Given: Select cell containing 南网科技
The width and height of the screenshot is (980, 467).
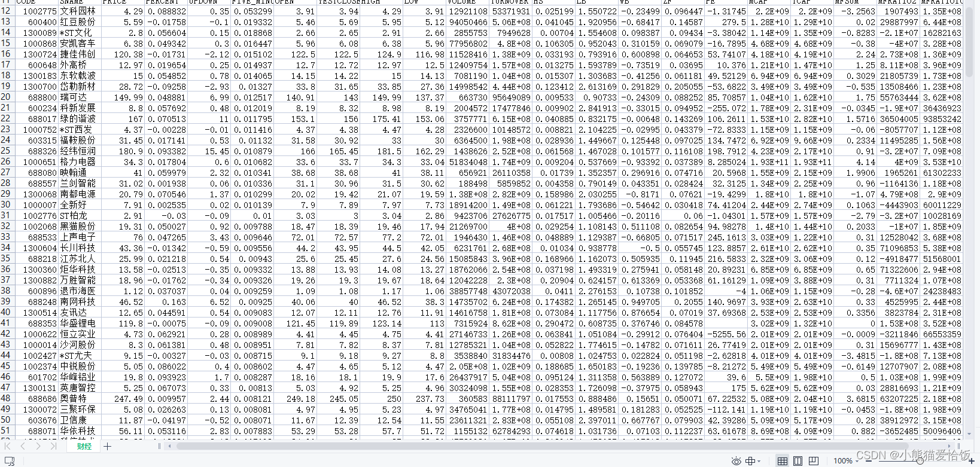Looking at the screenshot, I should (80, 301).
